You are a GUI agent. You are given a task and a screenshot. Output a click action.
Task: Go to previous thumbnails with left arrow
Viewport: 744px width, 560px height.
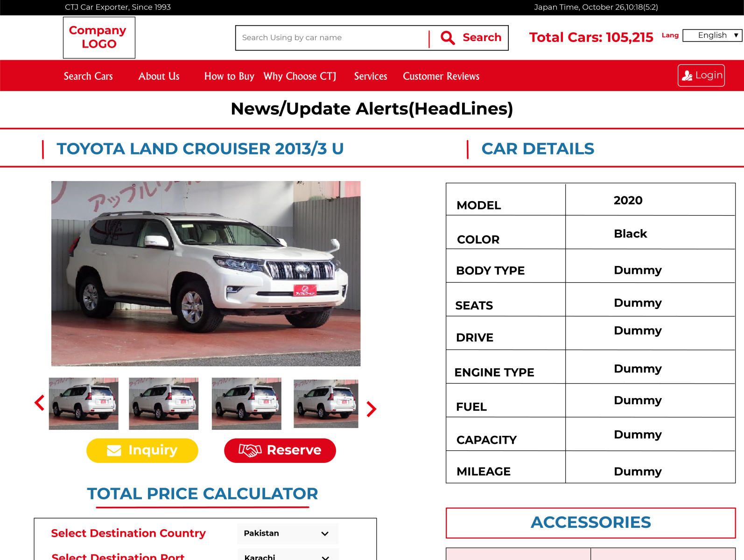click(40, 403)
